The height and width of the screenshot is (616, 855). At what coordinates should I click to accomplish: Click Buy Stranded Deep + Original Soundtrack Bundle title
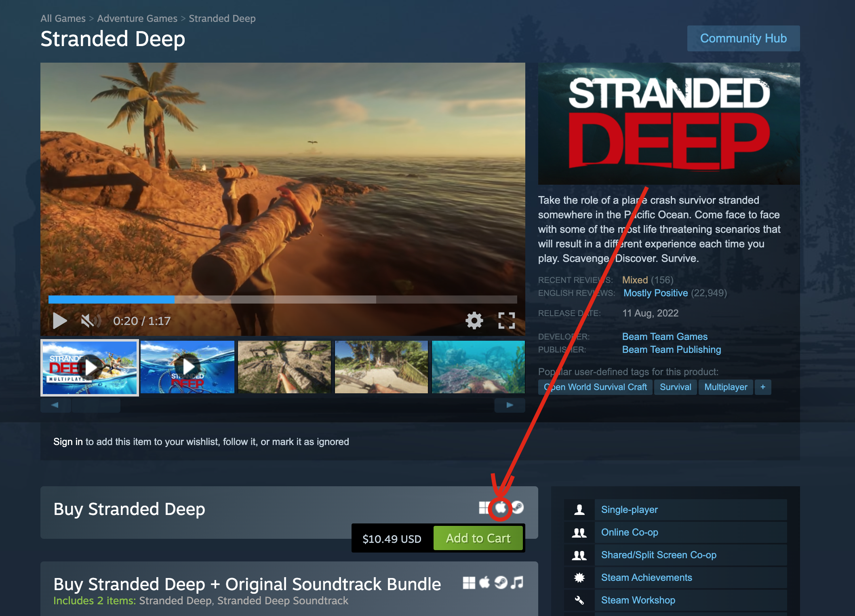(x=247, y=584)
